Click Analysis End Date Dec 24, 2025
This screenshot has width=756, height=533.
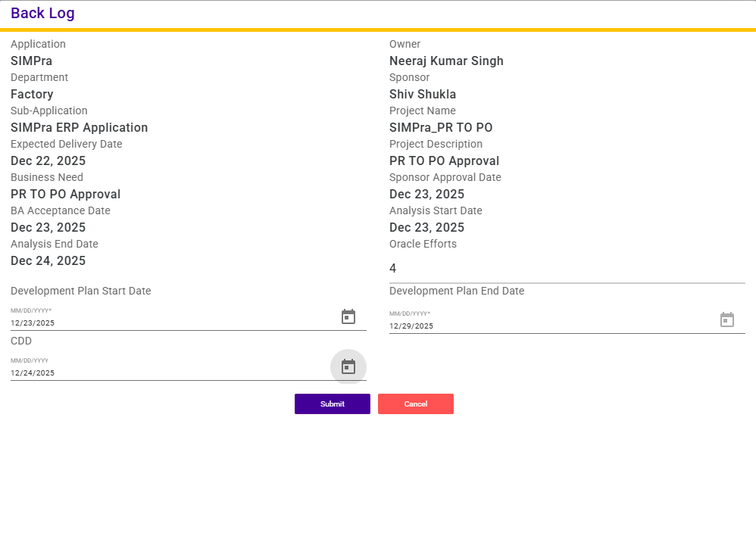(x=48, y=261)
